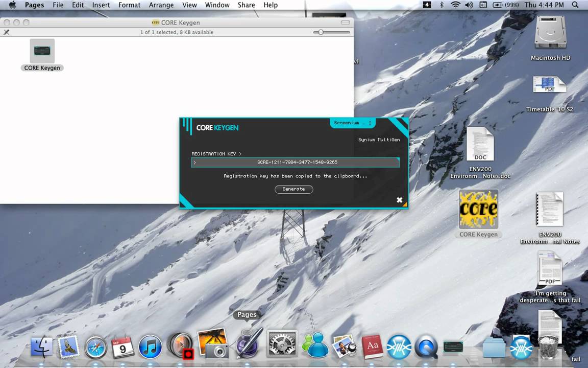Viewport: 588px width, 368px height.
Task: Click the 'Synium MultiGen' label
Action: [x=379, y=140]
